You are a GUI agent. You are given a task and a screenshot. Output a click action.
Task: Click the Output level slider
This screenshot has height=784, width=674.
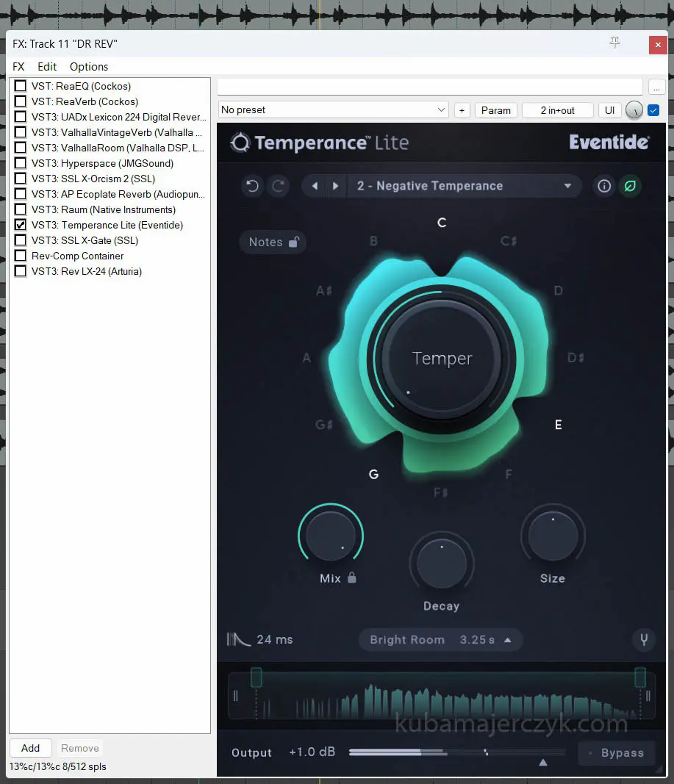(456, 752)
